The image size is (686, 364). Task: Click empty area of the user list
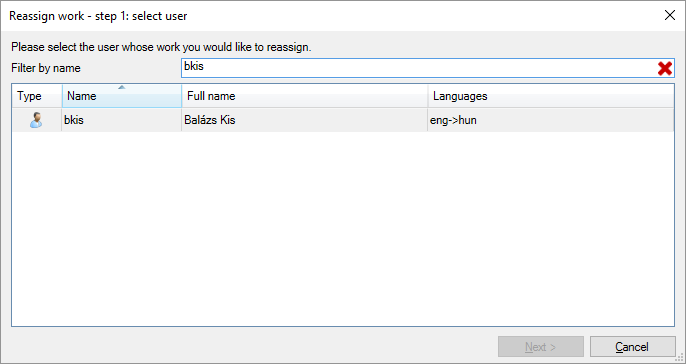[x=343, y=228]
